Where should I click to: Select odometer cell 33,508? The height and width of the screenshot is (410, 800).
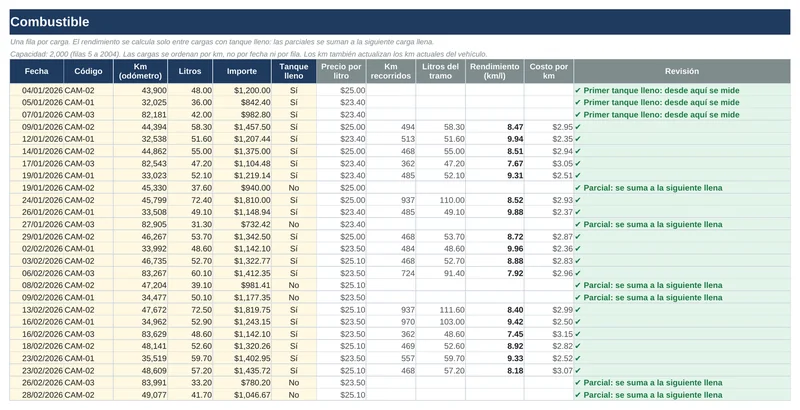pos(140,212)
